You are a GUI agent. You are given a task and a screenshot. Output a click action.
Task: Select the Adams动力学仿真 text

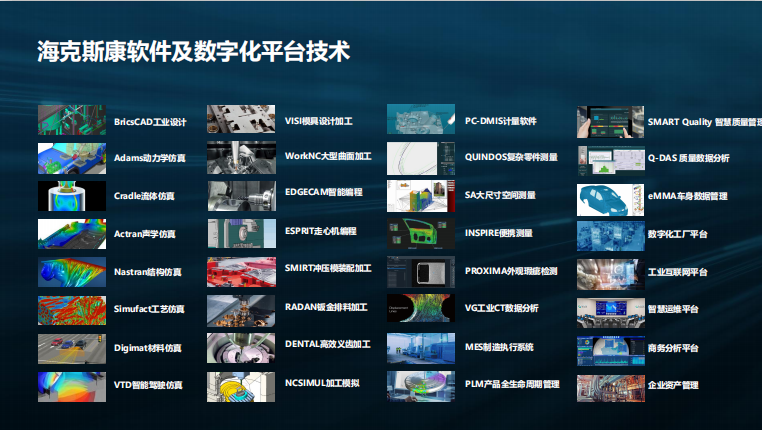pyautogui.click(x=150, y=158)
